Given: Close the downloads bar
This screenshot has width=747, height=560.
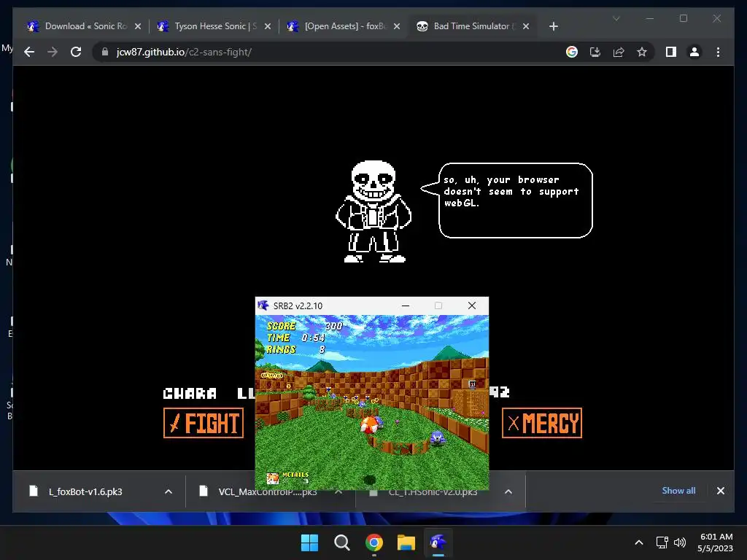Looking at the screenshot, I should tap(720, 491).
